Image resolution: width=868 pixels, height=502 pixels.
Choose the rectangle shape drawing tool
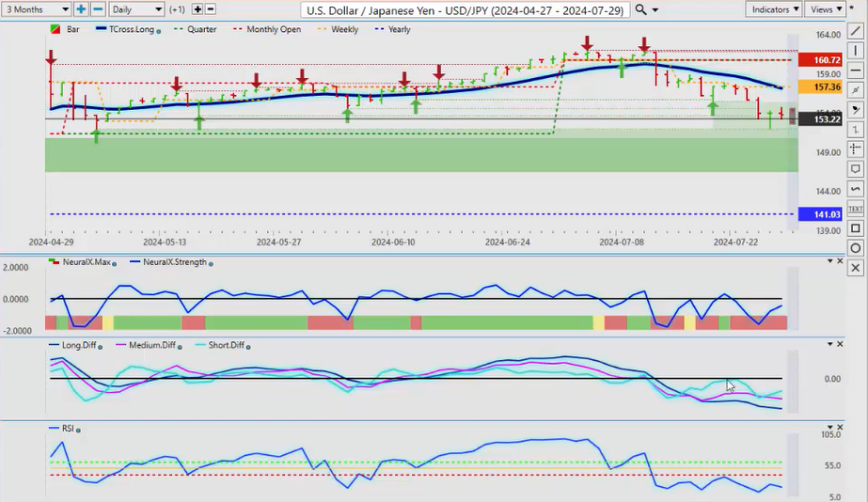(x=855, y=228)
